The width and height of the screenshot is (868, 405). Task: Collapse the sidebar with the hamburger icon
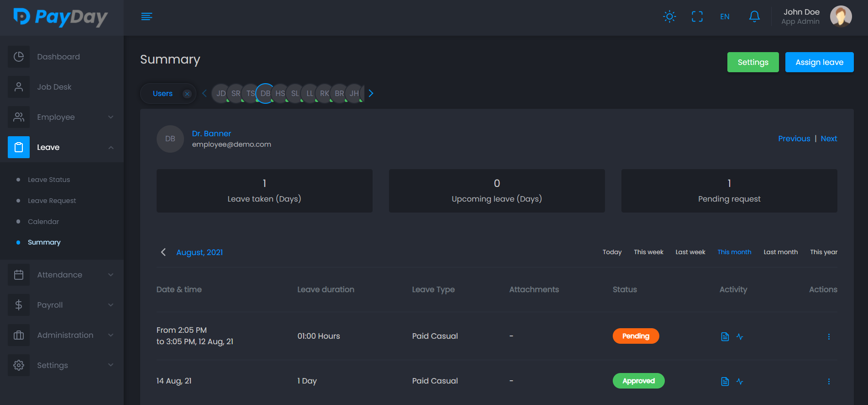[x=147, y=17]
